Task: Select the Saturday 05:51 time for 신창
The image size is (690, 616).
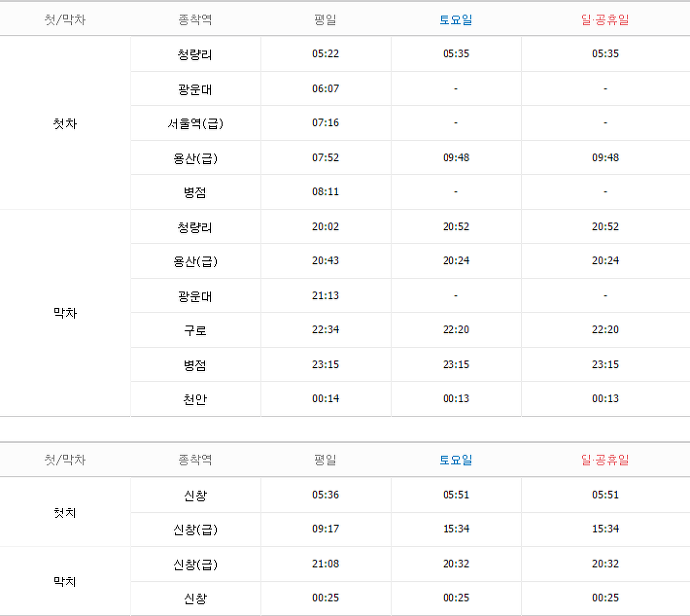Action: pos(455,495)
